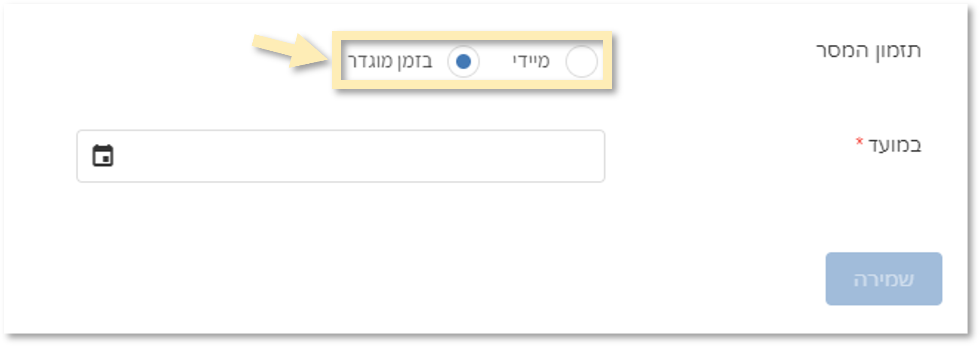
Task: Click the empty circle beside מיידי
Action: [581, 62]
